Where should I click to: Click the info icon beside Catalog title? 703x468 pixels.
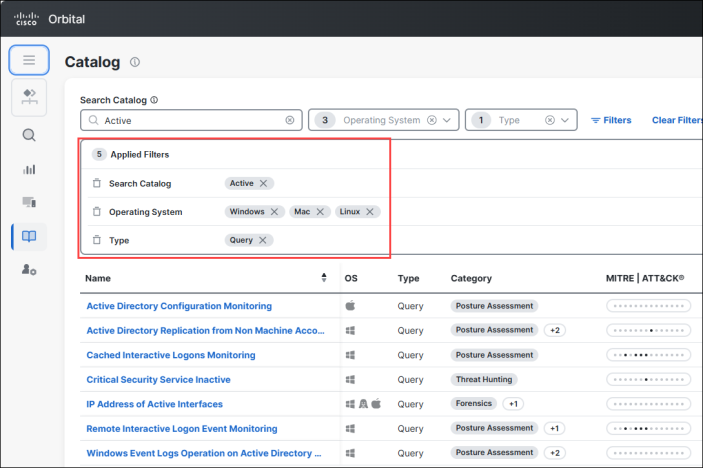pyautogui.click(x=135, y=62)
